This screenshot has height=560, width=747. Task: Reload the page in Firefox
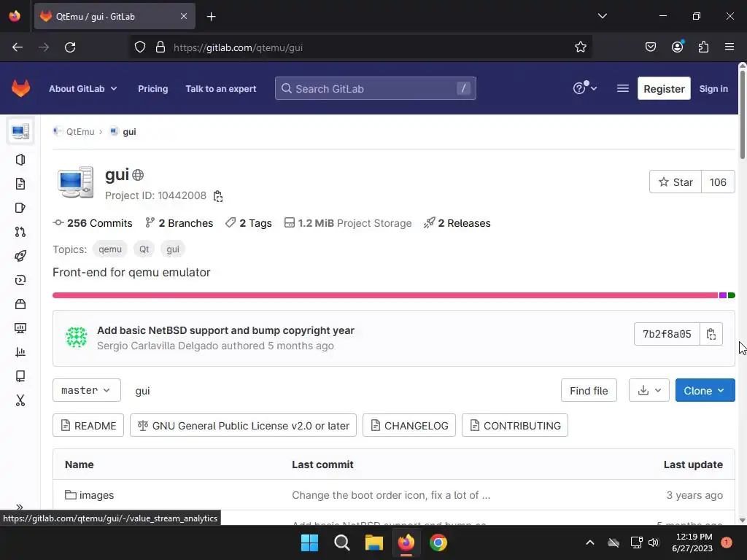point(70,47)
